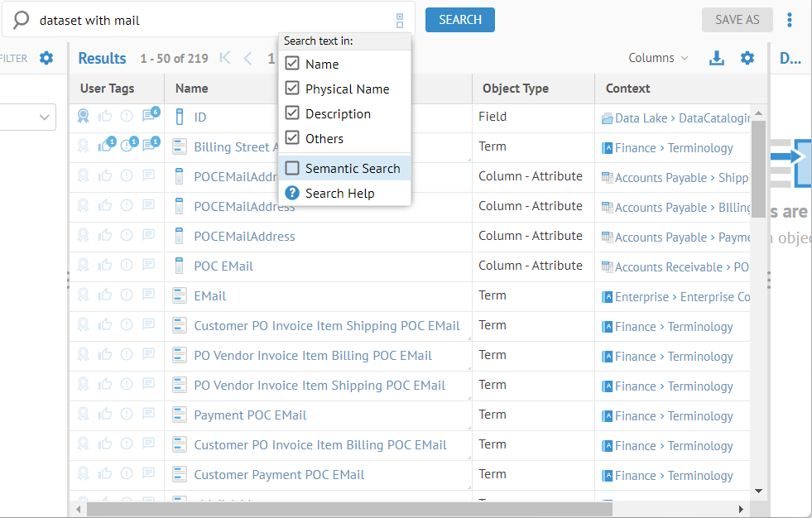Click the certification ribbon icon for ID row

click(x=83, y=117)
